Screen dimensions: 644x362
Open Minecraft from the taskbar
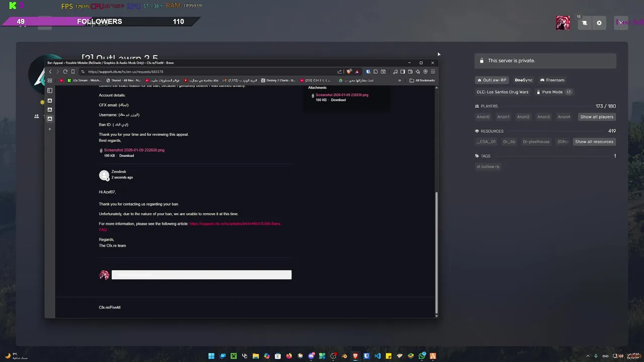pos(233,356)
